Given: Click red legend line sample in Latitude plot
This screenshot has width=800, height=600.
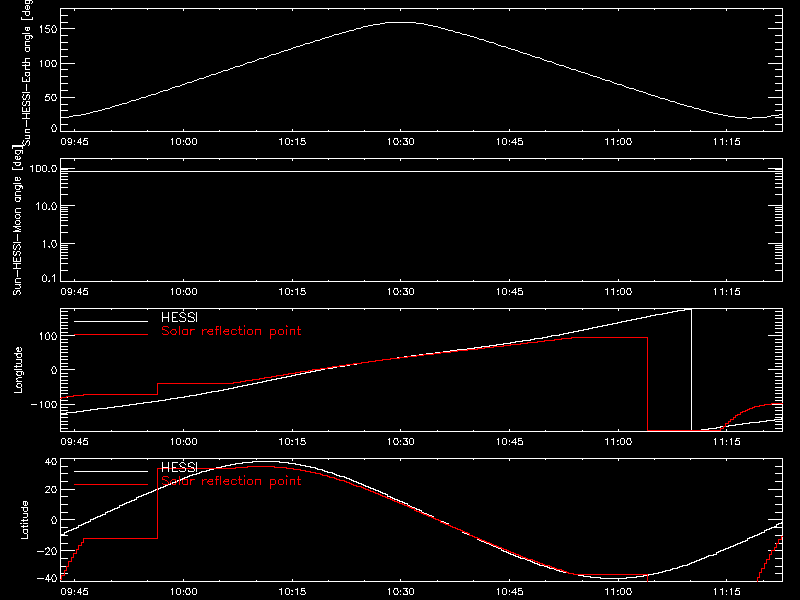Looking at the screenshot, I should 111,485.
